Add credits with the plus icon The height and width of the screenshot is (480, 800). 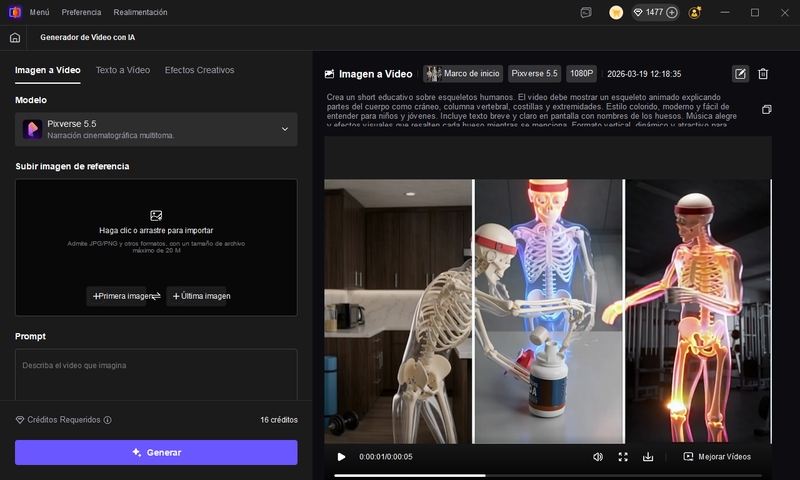(671, 12)
